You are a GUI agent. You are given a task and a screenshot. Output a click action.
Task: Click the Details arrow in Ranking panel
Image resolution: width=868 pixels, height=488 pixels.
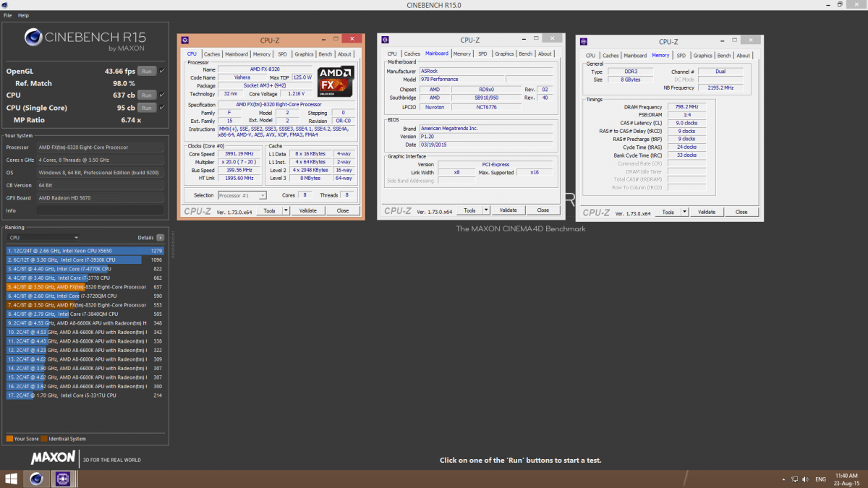click(160, 237)
